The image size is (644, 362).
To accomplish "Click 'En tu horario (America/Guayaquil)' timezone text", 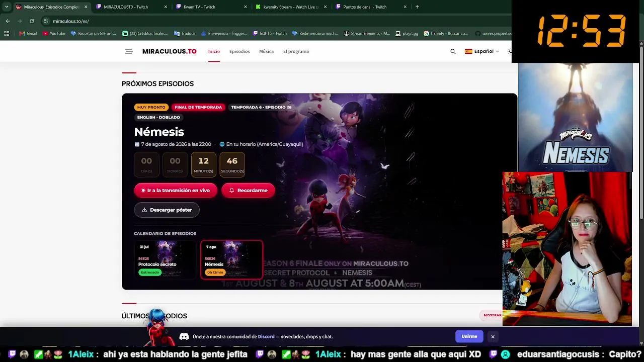I will [265, 144].
